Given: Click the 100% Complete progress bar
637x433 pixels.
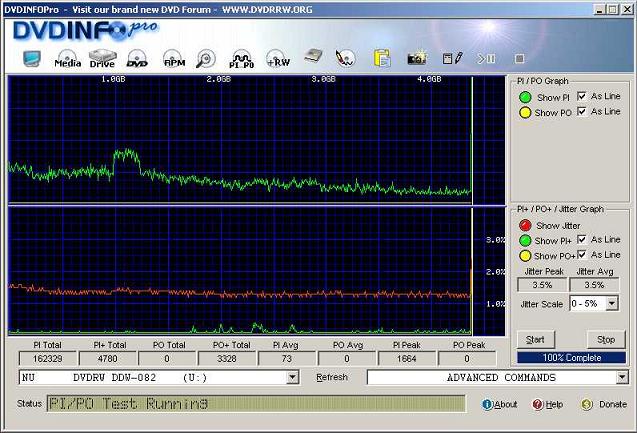Looking at the screenshot, I should click(x=572, y=358).
